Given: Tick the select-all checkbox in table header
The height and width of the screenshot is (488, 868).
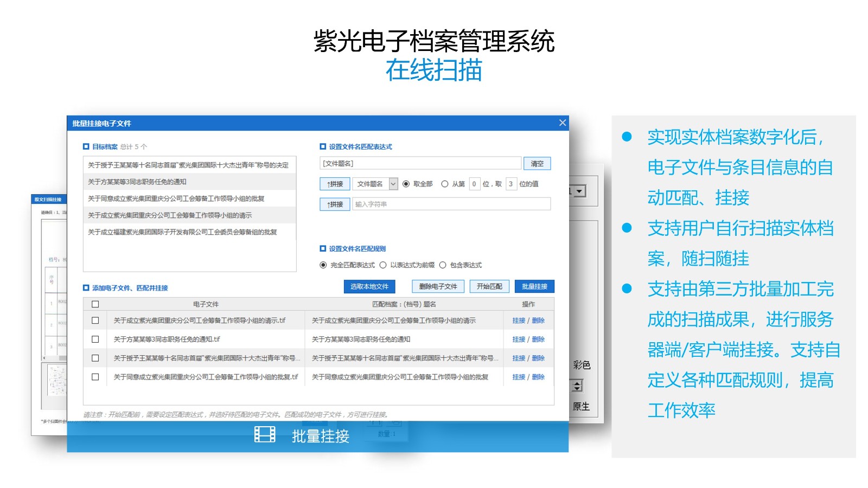Looking at the screenshot, I should pyautogui.click(x=95, y=304).
